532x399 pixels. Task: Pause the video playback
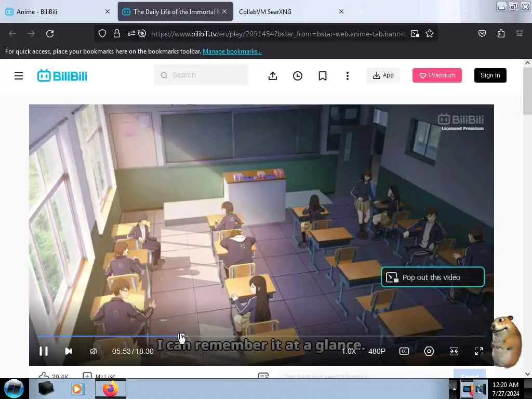point(44,351)
